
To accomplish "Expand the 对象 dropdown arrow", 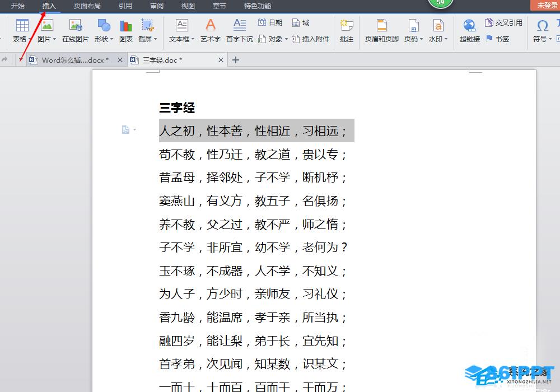I will coord(286,39).
